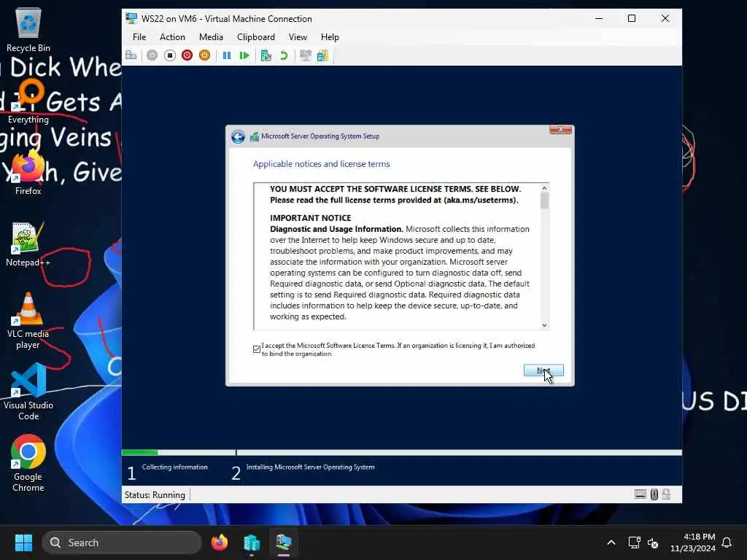Expand the system tray hidden icons chevron
Image resolution: width=747 pixels, height=560 pixels.
611,542
